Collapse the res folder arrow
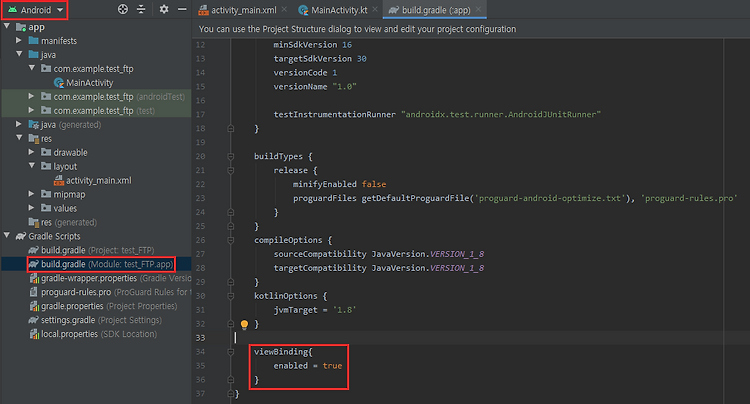 19,138
